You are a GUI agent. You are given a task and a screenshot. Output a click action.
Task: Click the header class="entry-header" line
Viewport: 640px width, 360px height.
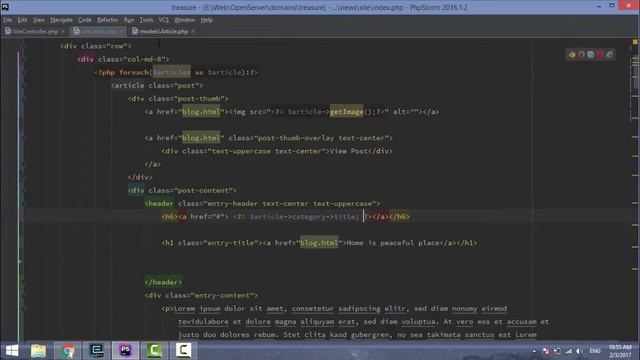262,203
